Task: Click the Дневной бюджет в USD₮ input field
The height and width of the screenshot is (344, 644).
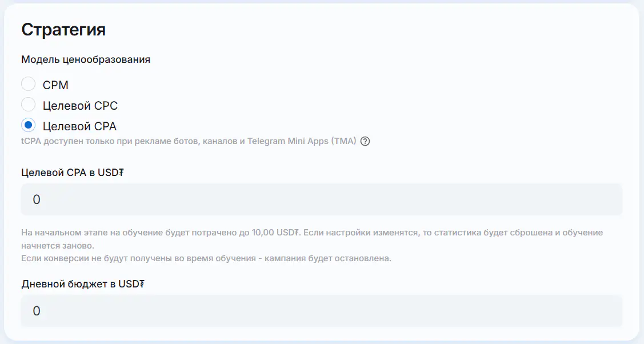Action: coord(322,311)
